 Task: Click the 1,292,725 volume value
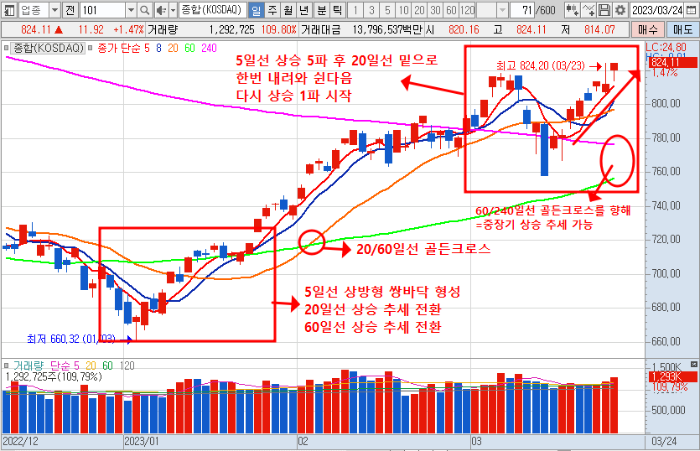pos(232,30)
